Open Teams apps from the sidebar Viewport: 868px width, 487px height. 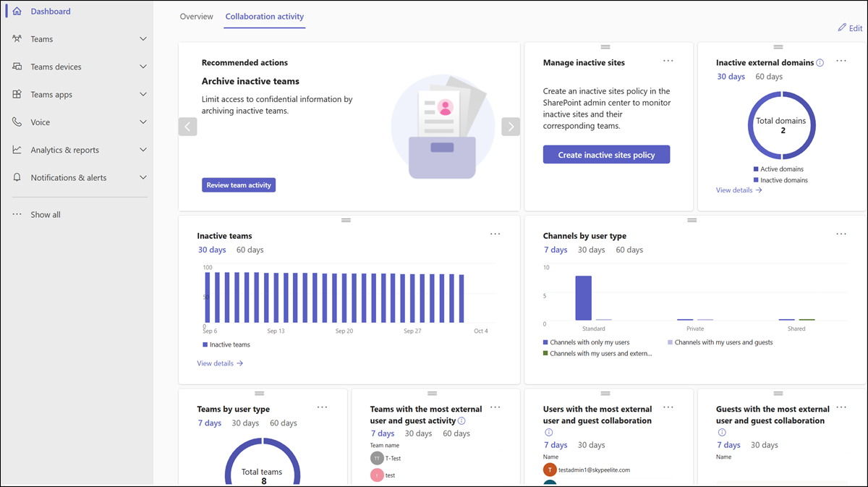(x=17, y=94)
